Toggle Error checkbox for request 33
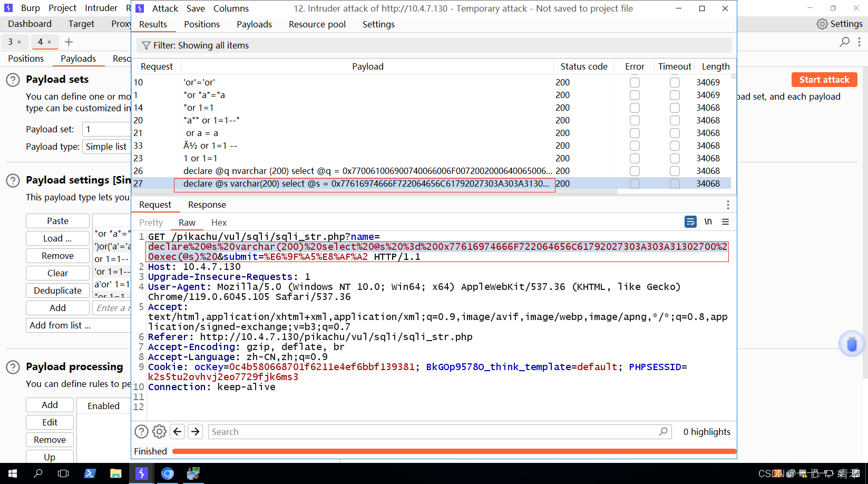The height and width of the screenshot is (484, 868). tap(635, 146)
